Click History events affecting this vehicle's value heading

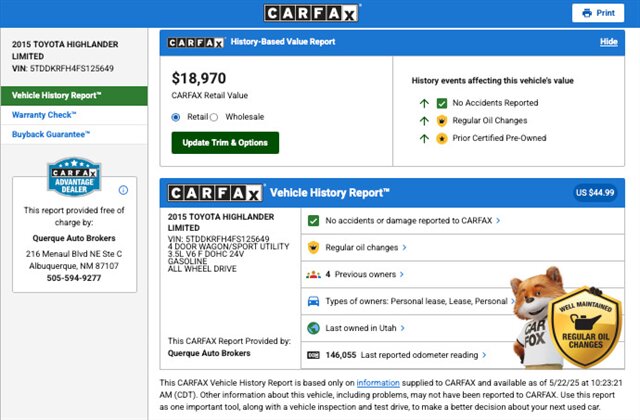(x=492, y=81)
